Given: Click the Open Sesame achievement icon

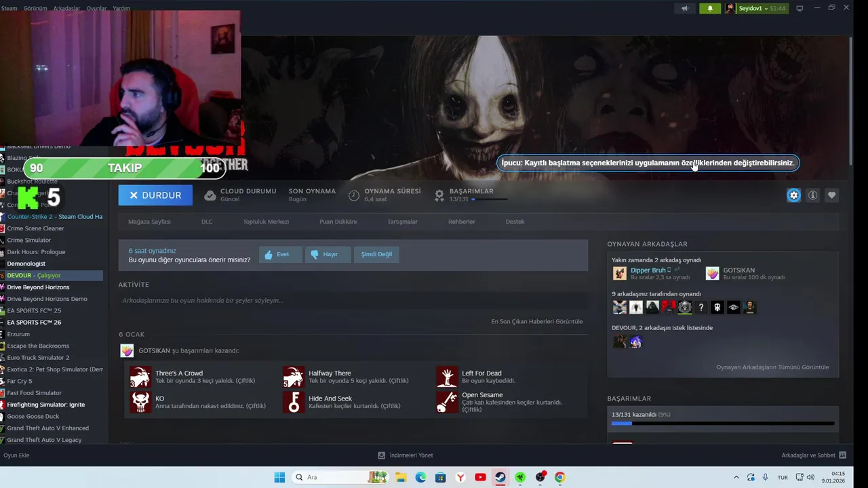Looking at the screenshot, I should [447, 402].
